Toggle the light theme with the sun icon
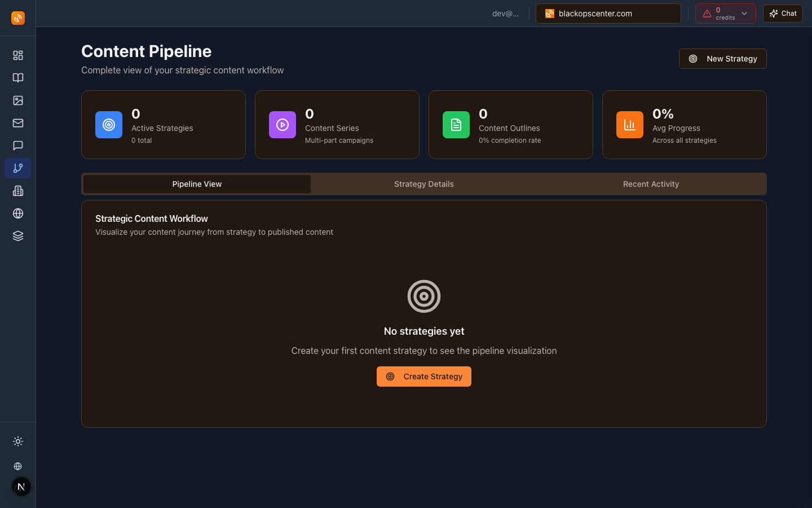 [x=17, y=441]
